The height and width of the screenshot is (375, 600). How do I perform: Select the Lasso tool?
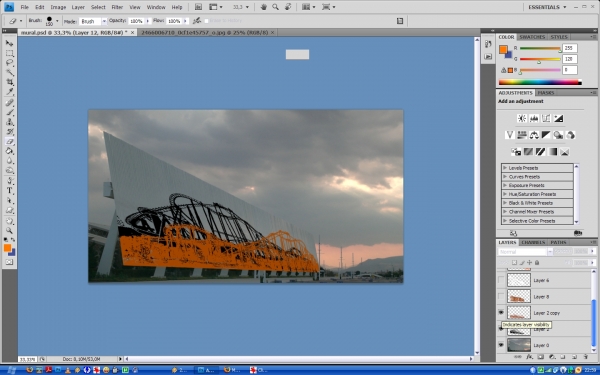tap(10, 63)
